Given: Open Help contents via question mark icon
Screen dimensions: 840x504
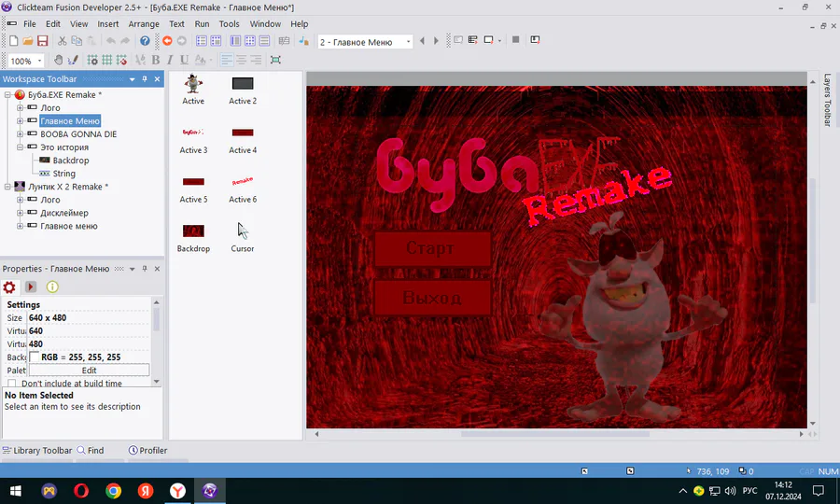Looking at the screenshot, I should click(145, 41).
